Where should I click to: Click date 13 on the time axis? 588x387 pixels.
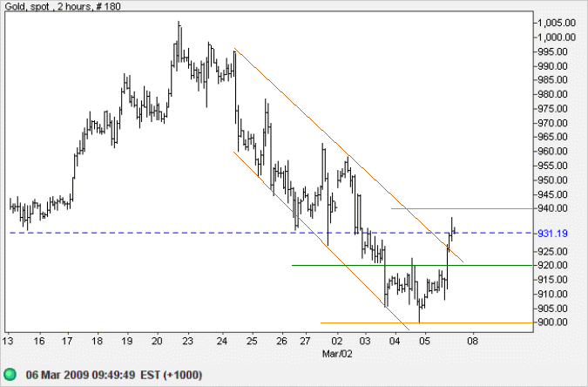[8, 342]
